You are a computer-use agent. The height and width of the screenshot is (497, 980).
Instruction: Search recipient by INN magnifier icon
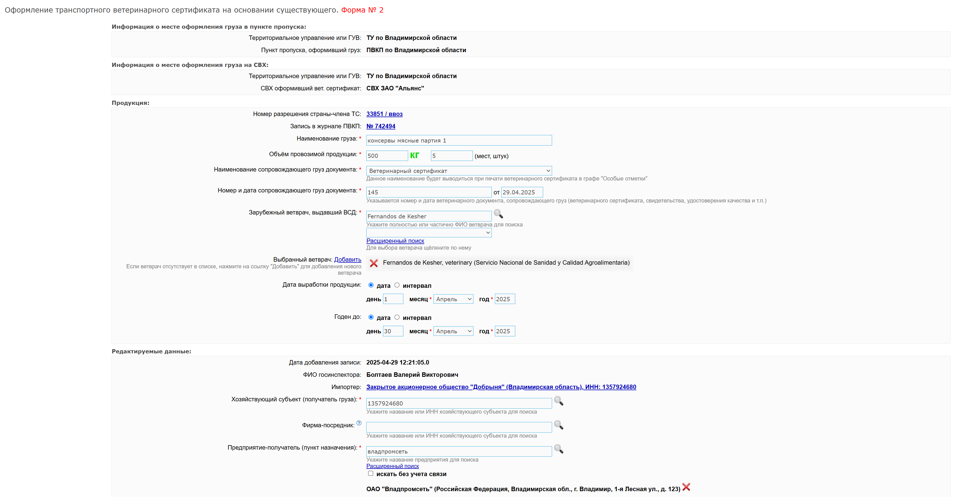[558, 401]
